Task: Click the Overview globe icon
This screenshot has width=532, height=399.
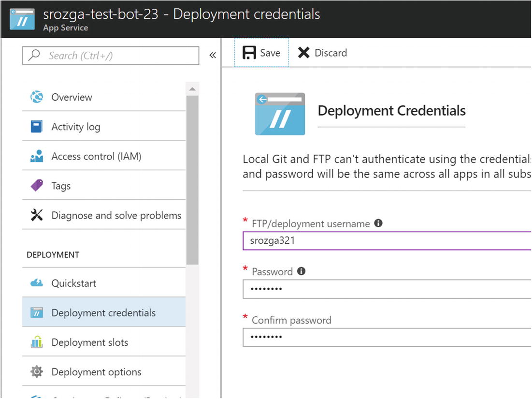Action: click(37, 97)
